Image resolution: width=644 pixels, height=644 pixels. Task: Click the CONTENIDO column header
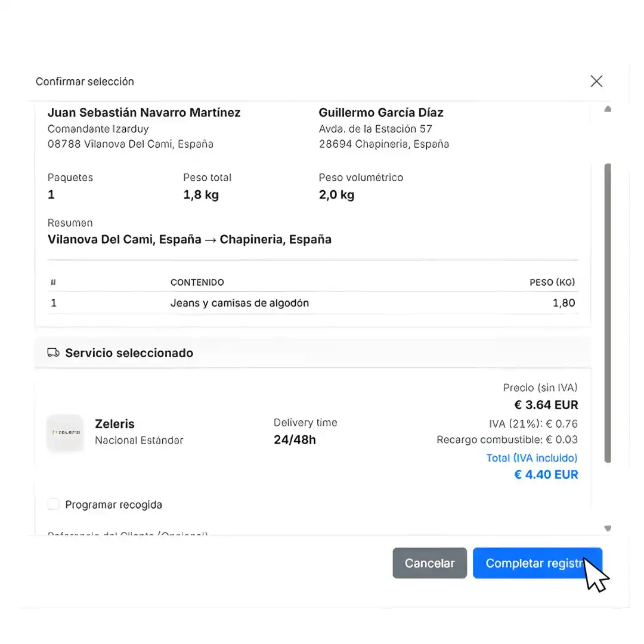[197, 283]
